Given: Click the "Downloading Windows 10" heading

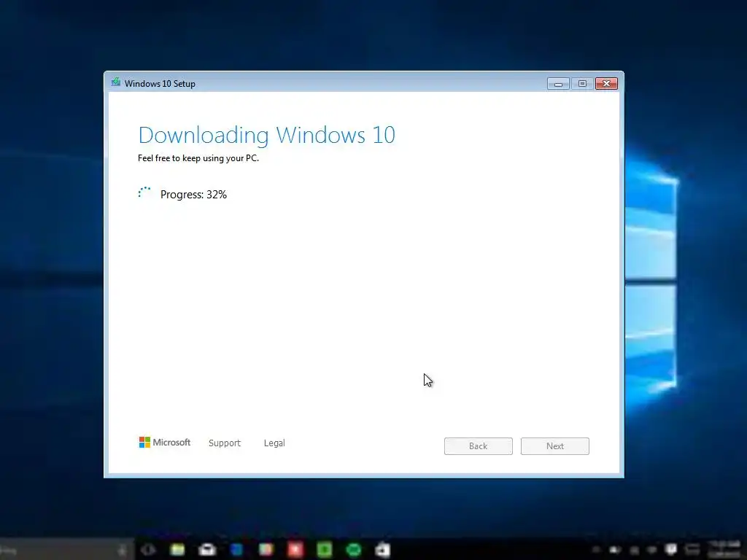Looking at the screenshot, I should (x=267, y=135).
